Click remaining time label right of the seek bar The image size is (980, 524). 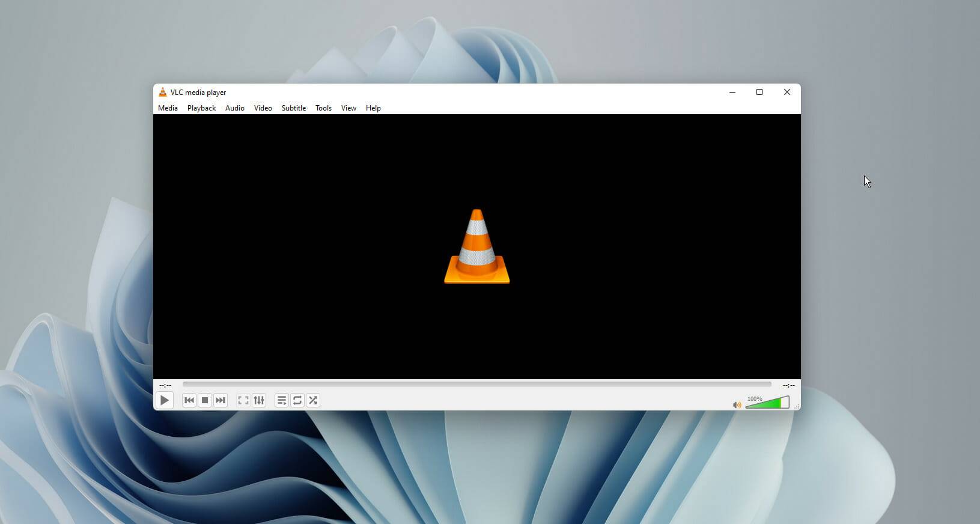(x=789, y=385)
